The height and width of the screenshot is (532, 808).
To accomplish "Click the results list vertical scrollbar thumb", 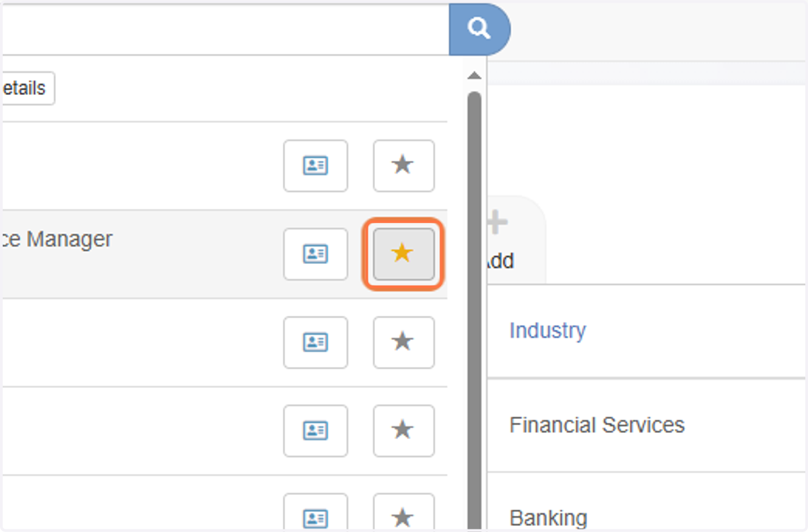I will 475,310.
